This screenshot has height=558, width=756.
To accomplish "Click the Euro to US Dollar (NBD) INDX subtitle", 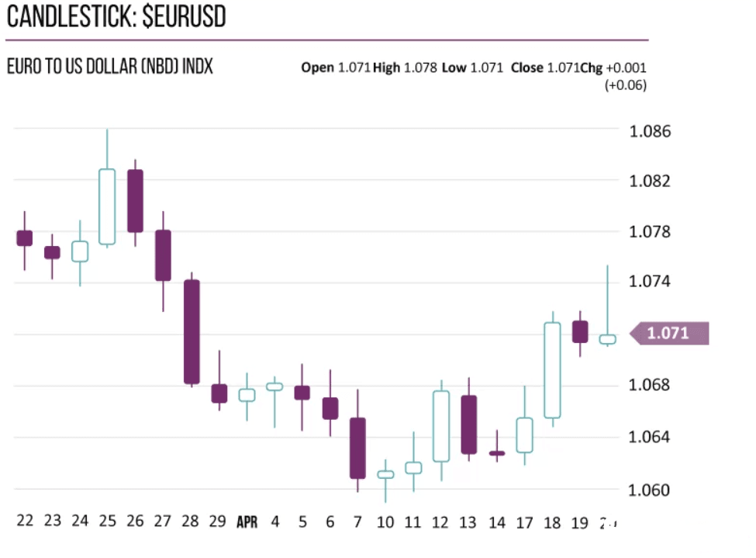I will point(109,68).
